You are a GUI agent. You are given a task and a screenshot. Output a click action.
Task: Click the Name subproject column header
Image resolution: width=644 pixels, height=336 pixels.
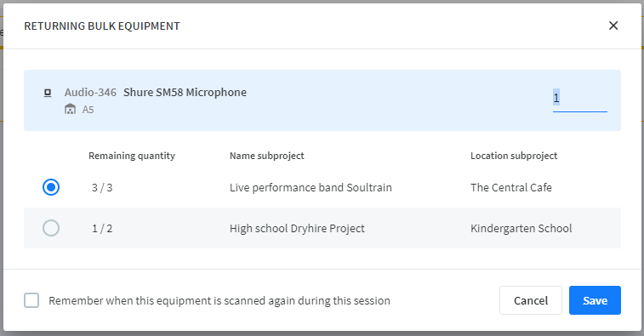pyautogui.click(x=267, y=156)
